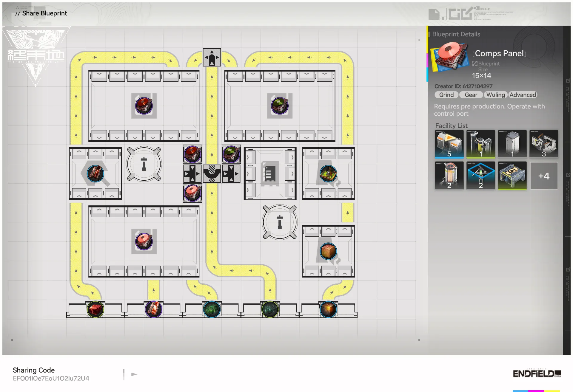Click the splitter node atop the central conveyor
The image size is (573, 392).
tap(212, 57)
